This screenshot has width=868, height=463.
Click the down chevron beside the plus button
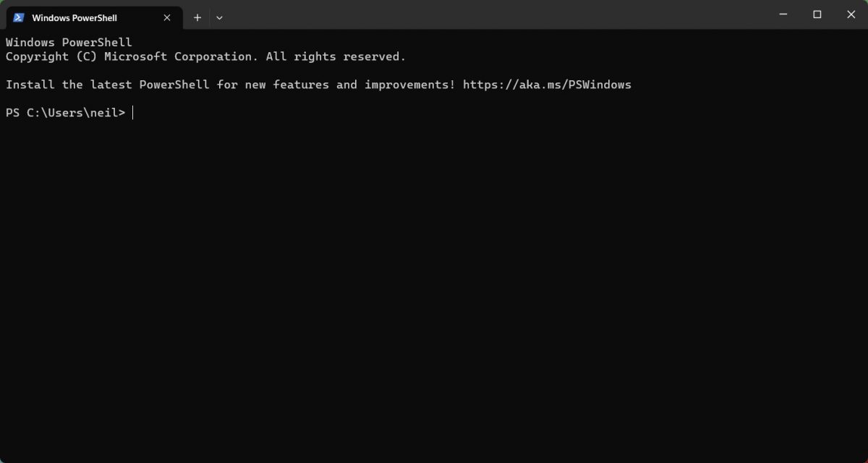click(x=219, y=17)
